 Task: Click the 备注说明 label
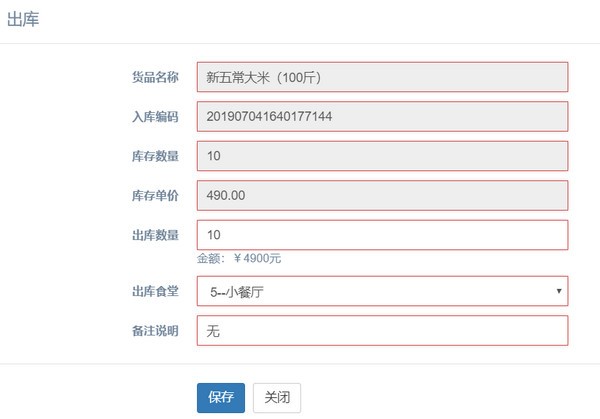click(154, 330)
